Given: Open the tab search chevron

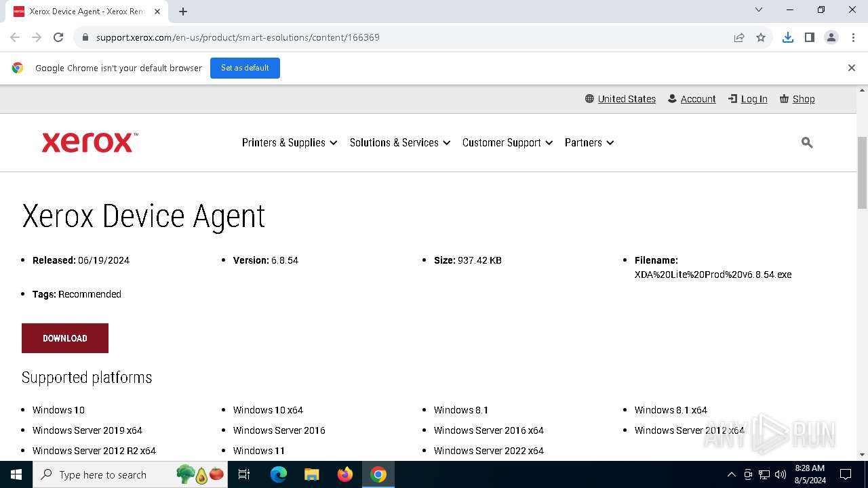Looking at the screenshot, I should (759, 9).
